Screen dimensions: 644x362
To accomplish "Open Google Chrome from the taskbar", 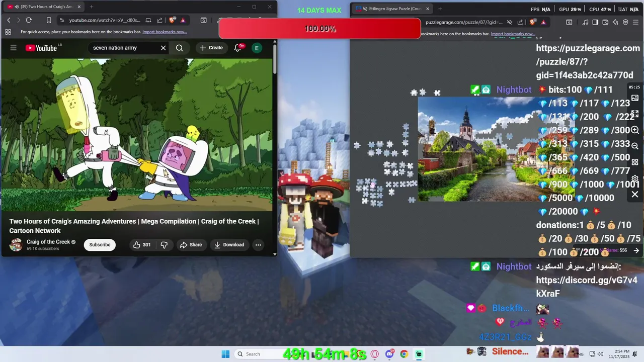I will (x=404, y=354).
